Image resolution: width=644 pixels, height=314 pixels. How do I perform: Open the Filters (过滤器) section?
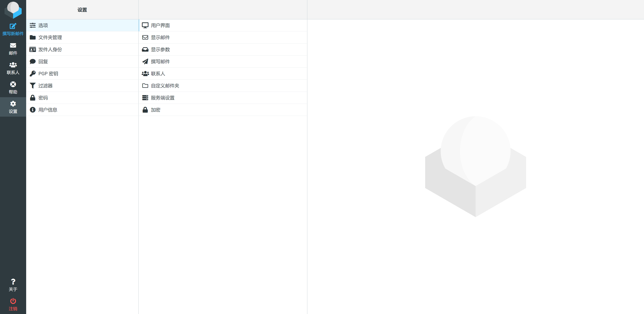tap(45, 86)
